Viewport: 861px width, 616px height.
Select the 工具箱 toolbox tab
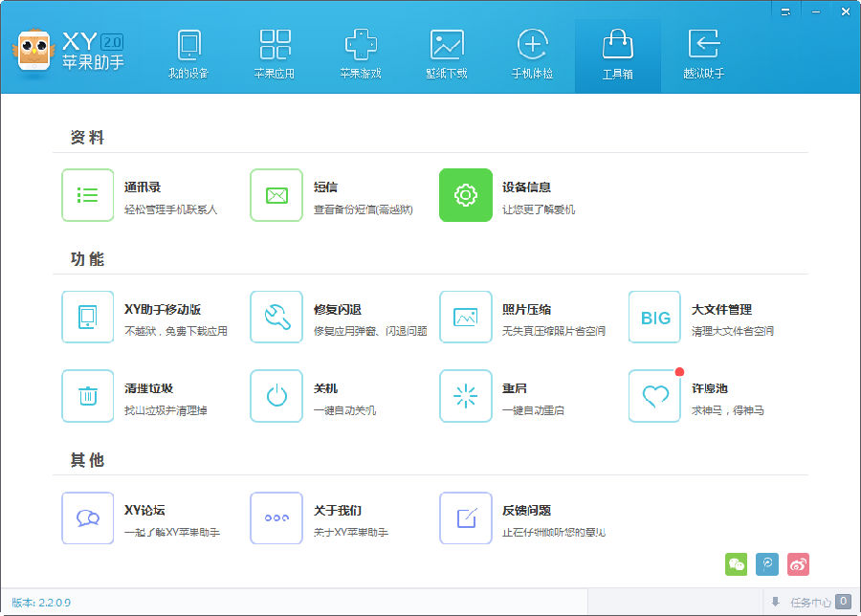(x=618, y=55)
